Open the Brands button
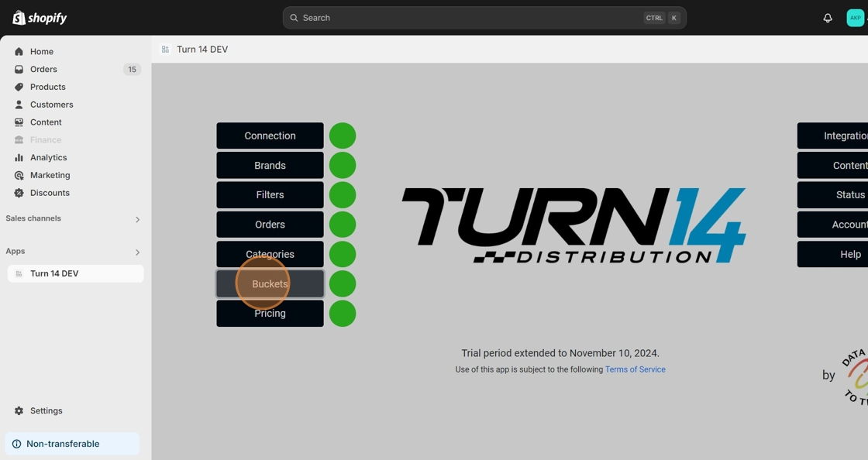Viewport: 868px width, 460px height. pyautogui.click(x=270, y=165)
